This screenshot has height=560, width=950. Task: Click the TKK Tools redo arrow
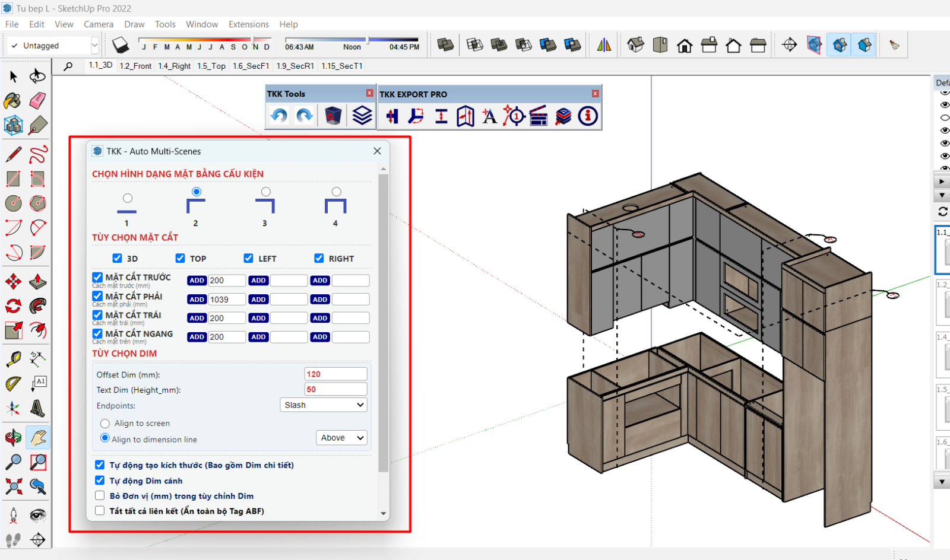click(305, 116)
